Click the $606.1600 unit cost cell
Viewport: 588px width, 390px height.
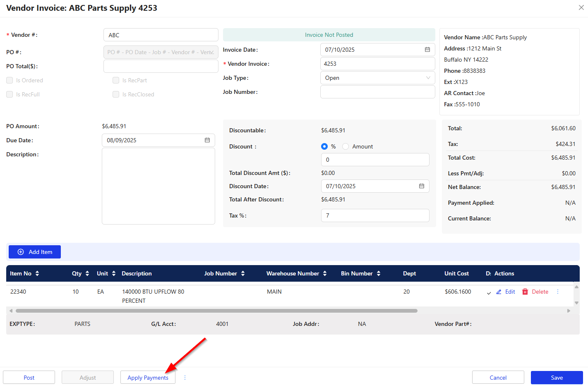coord(458,292)
